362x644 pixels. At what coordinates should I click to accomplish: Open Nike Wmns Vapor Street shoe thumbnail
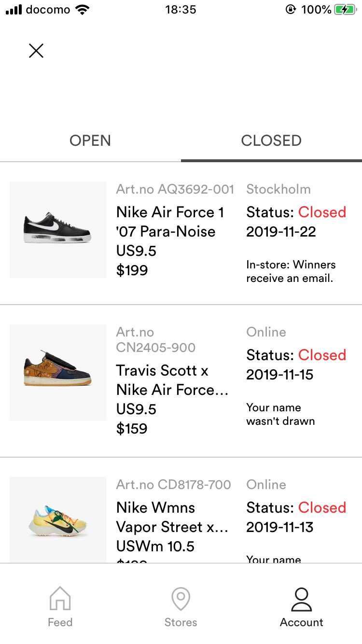tap(58, 519)
